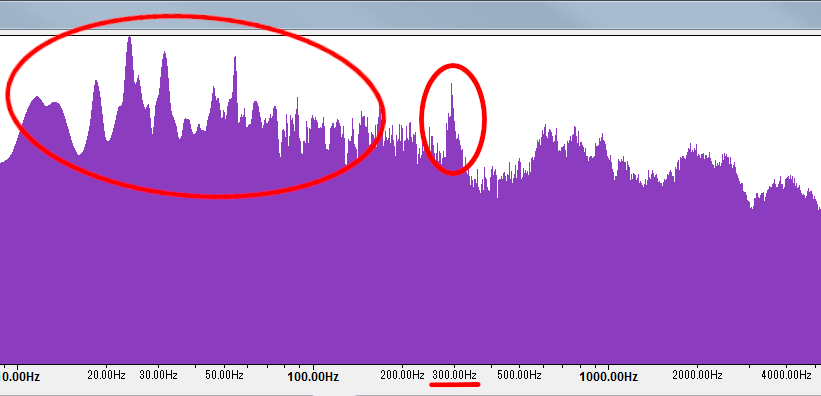
Task: Click the red underline beneath 300.00Hz
Action: pyautogui.click(x=454, y=385)
